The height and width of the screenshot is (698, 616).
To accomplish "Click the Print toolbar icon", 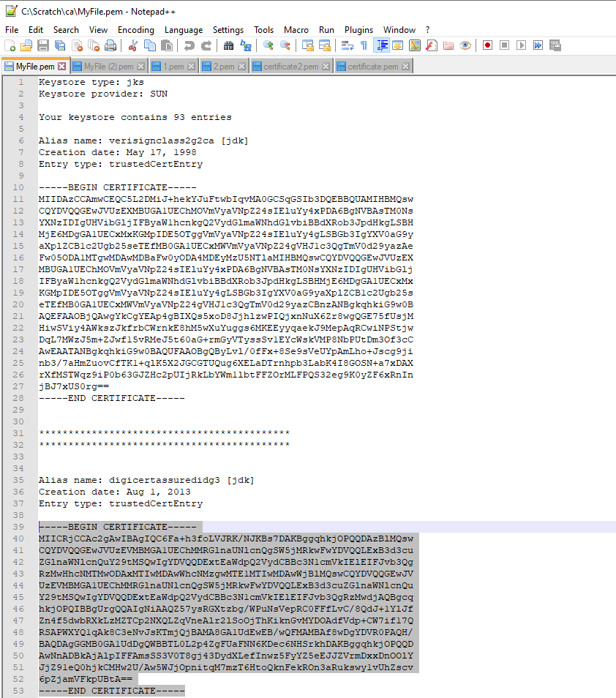I will pos(110,45).
